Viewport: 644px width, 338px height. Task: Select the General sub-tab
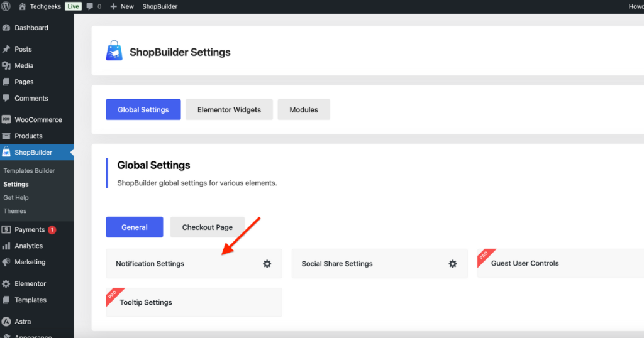point(135,227)
